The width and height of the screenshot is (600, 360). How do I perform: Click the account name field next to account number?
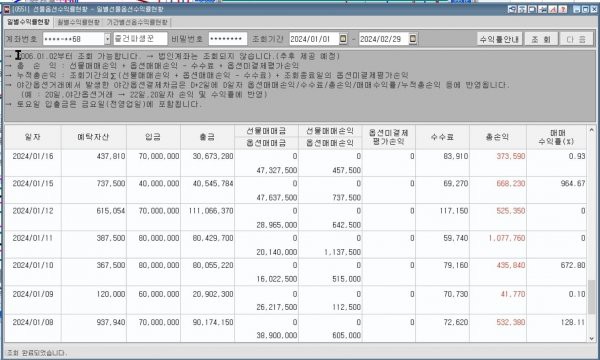pyautogui.click(x=140, y=39)
